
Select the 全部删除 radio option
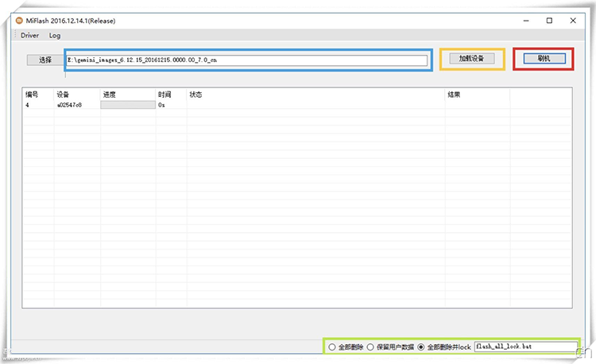click(332, 347)
